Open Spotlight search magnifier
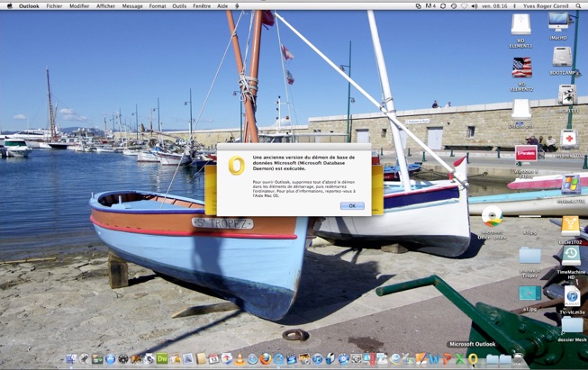 pyautogui.click(x=578, y=6)
